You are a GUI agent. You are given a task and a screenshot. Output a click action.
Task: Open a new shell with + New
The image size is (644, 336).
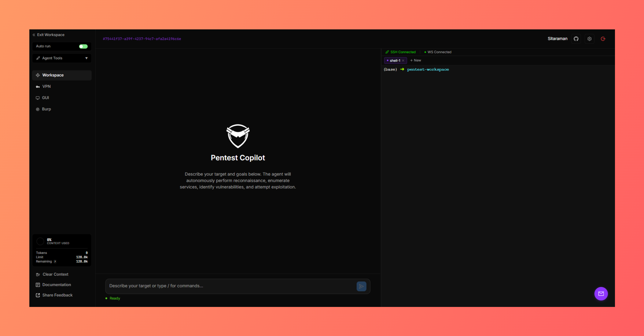415,60
